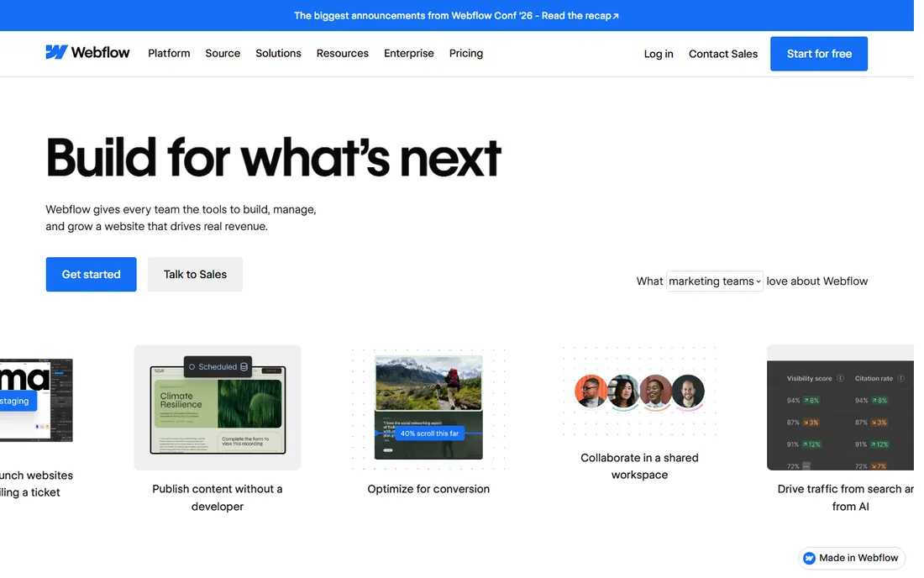Click the staging card thumbnail
Viewport: 924px width, 578px height.
click(x=36, y=400)
